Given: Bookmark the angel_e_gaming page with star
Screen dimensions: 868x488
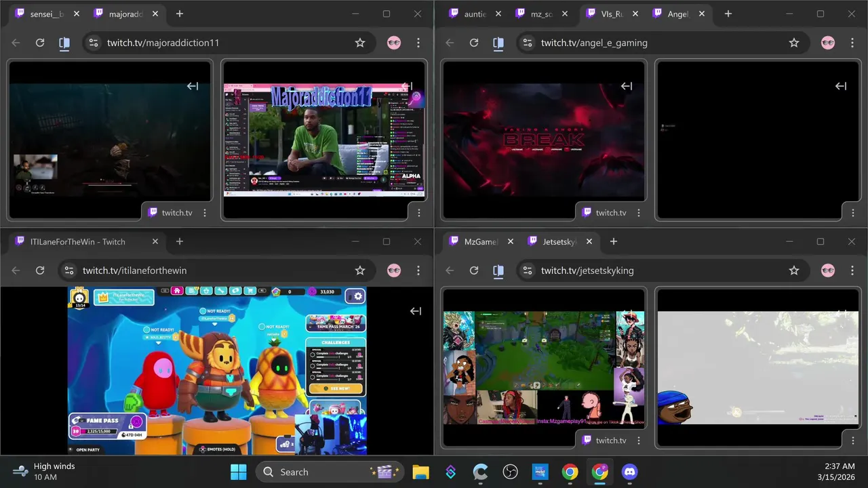Looking at the screenshot, I should [x=794, y=43].
